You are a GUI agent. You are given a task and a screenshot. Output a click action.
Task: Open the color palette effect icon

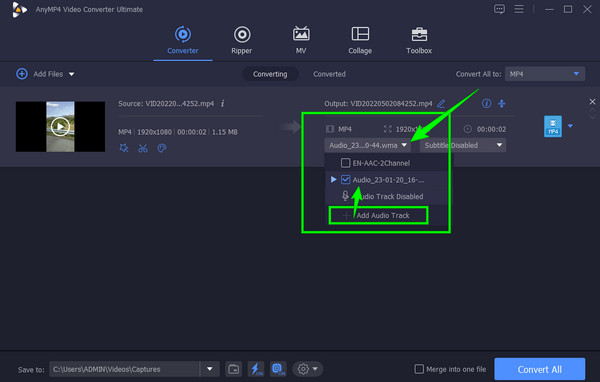(x=162, y=148)
